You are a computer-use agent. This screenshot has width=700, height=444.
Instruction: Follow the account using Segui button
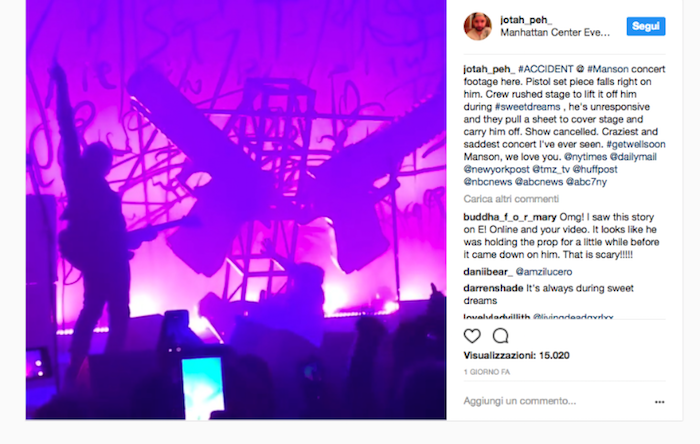[646, 26]
